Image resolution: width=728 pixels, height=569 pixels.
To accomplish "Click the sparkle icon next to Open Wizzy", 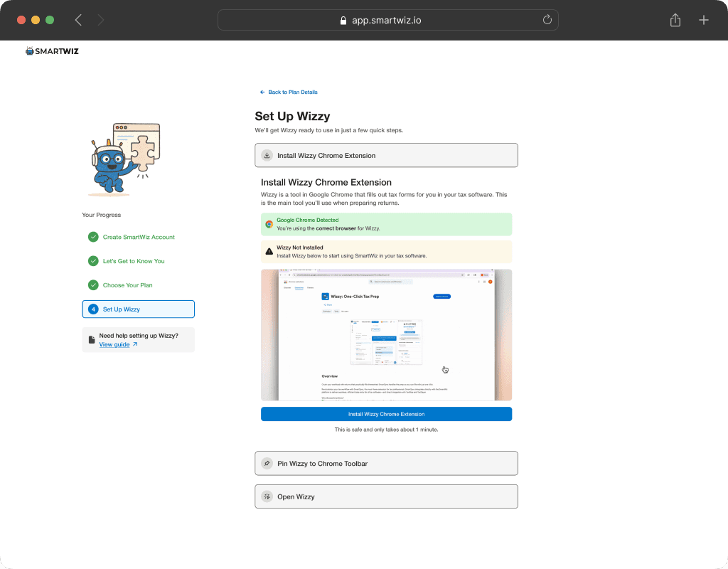I will [267, 496].
